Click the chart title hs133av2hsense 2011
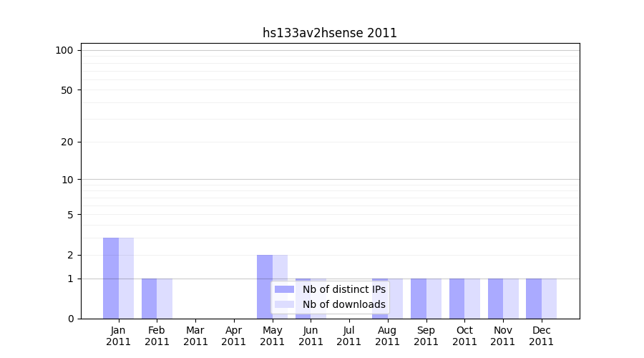The width and height of the screenshot is (644, 358). [x=329, y=33]
